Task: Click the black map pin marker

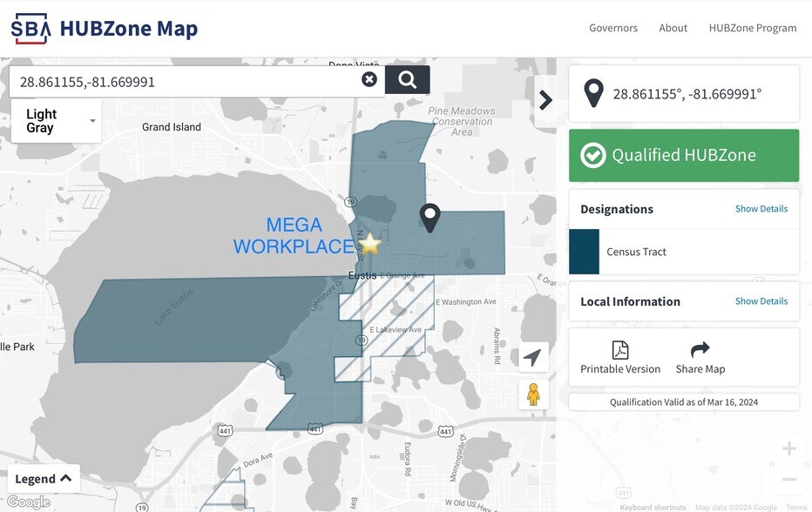Action: point(429,215)
